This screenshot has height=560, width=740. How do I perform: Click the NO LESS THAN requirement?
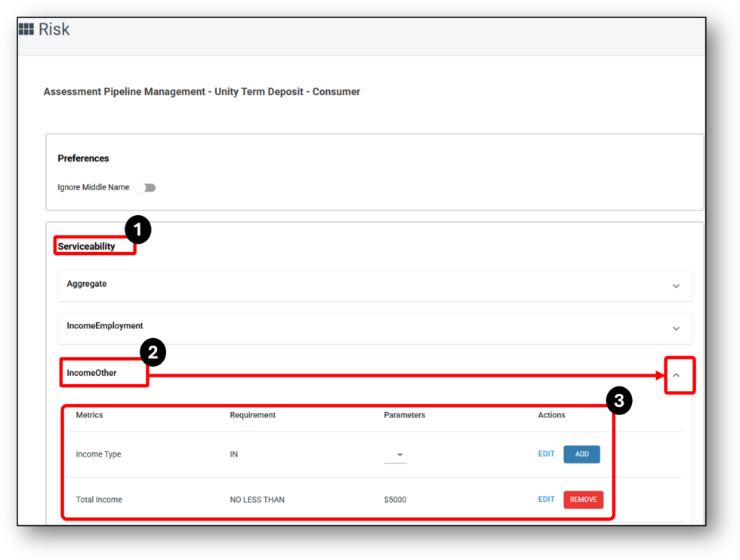pyautogui.click(x=257, y=499)
